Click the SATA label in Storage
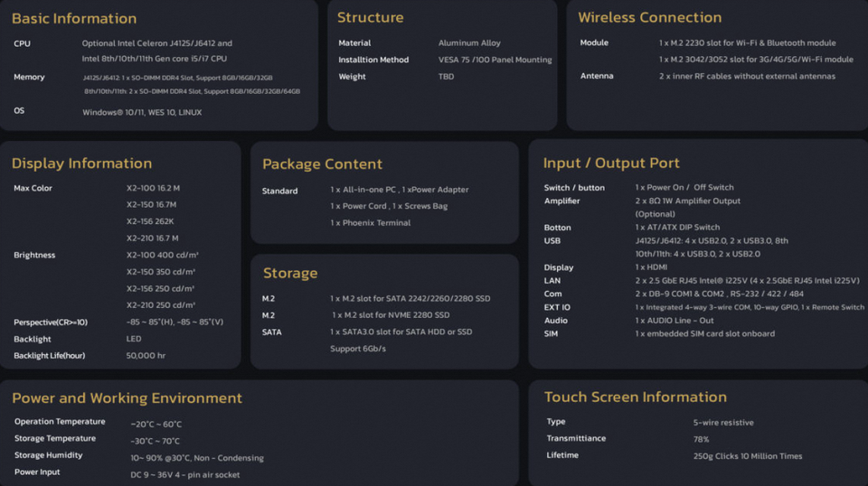 [x=271, y=332]
